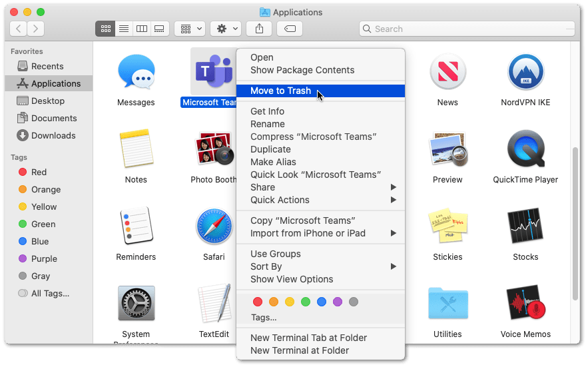Select Rename in the context menu
Viewport: 588px width, 369px height.
tap(320, 124)
